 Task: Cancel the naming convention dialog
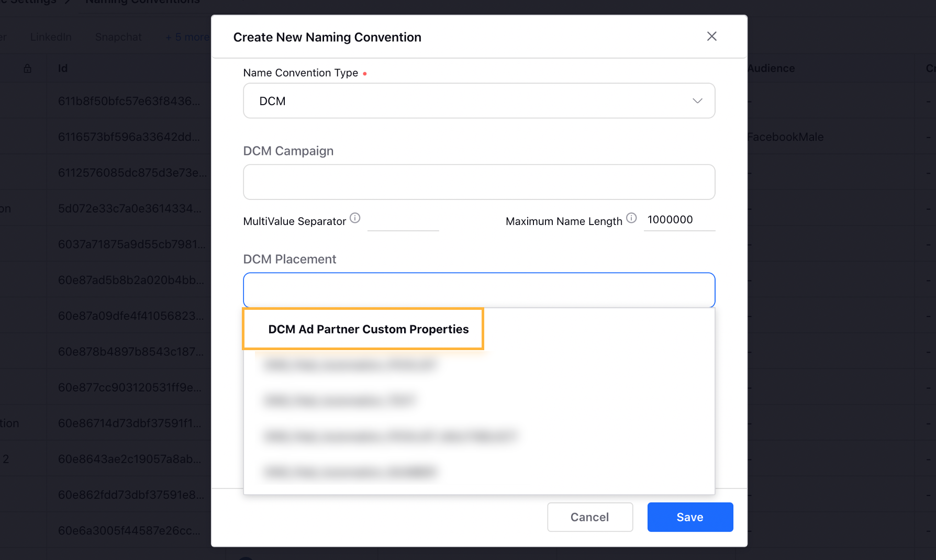coord(590,517)
